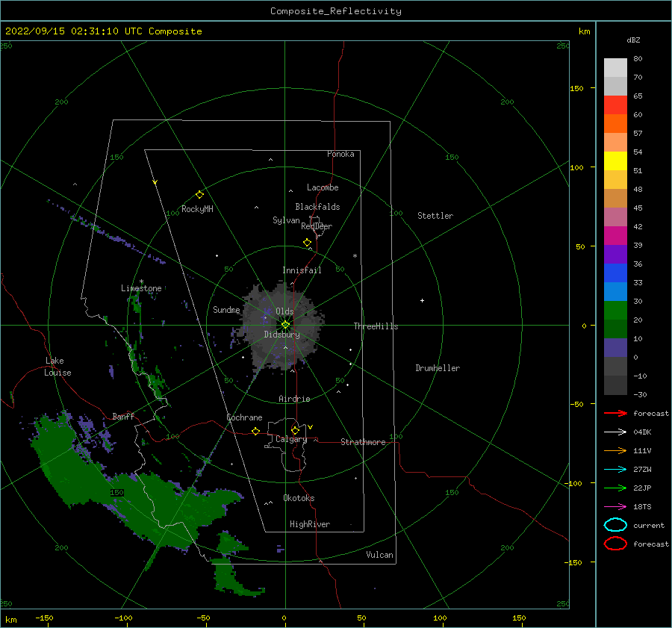
Task: Click the yellow V marker right of Calgary
Action: [x=311, y=427]
